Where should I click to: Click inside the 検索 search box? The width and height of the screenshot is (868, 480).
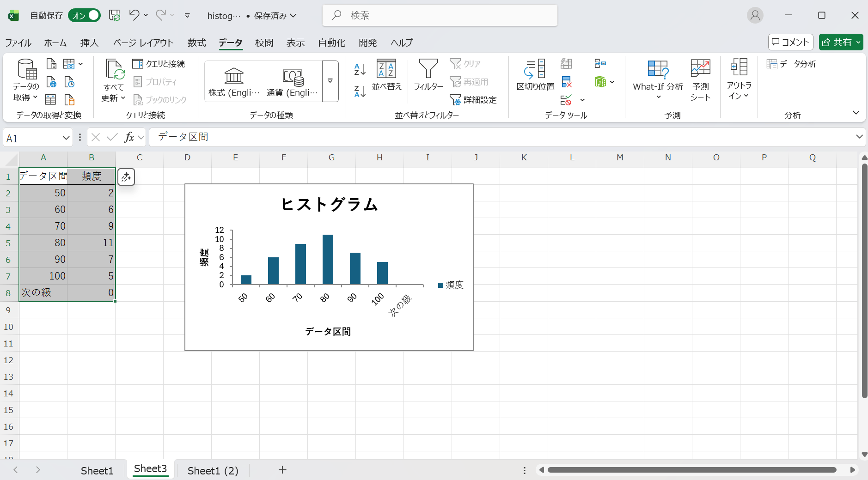[439, 15]
